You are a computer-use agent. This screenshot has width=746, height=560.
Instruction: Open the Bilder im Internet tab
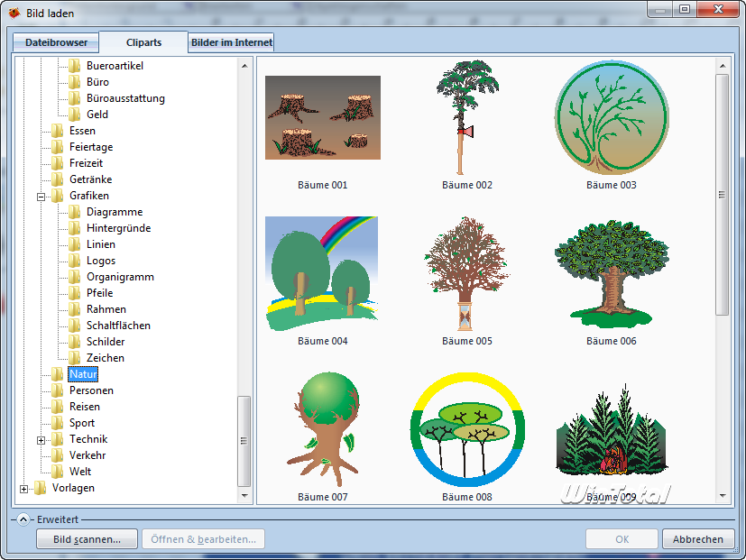231,42
